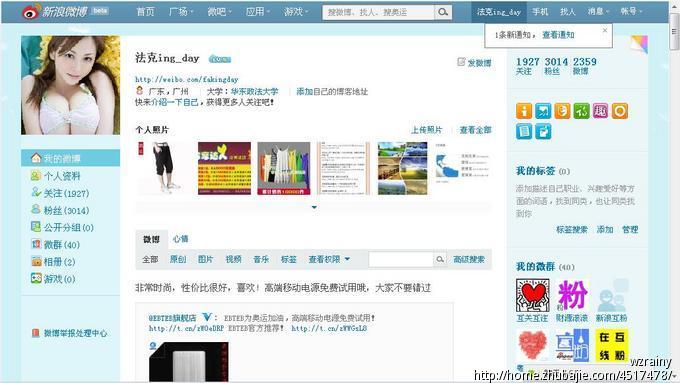This screenshot has height=383, width=680.
Task: Click into the top search input field
Action: [378, 12]
